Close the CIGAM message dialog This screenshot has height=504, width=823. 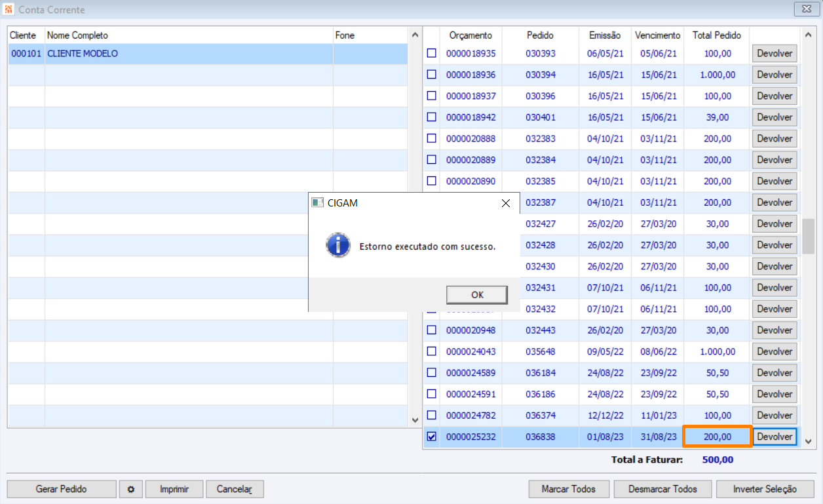(505, 203)
